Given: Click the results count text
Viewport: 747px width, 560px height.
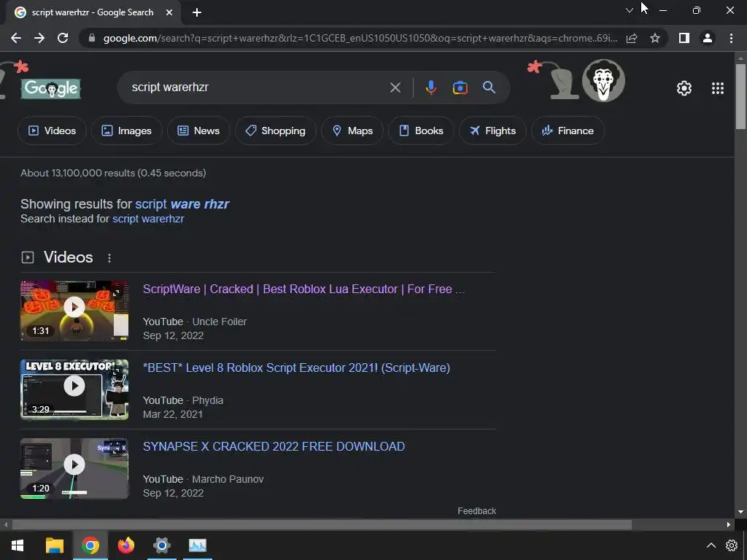Looking at the screenshot, I should point(113,173).
